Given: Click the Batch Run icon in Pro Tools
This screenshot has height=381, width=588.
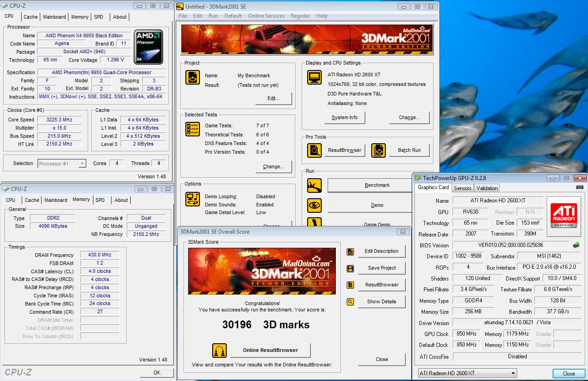Looking at the screenshot, I should pos(379,150).
